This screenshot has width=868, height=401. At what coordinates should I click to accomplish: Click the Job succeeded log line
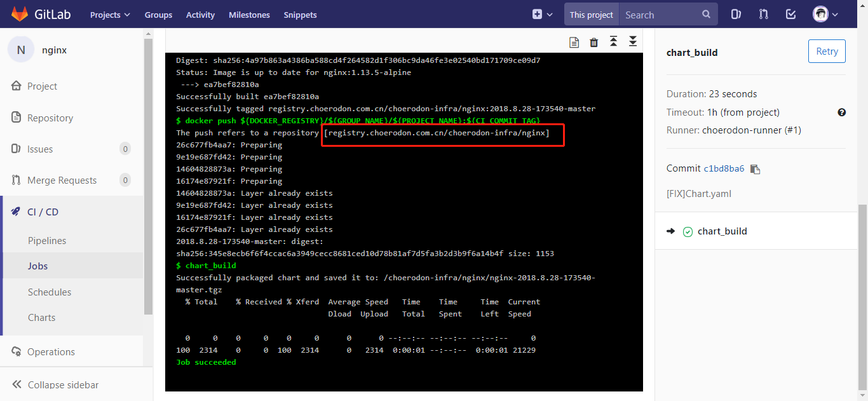pos(206,362)
